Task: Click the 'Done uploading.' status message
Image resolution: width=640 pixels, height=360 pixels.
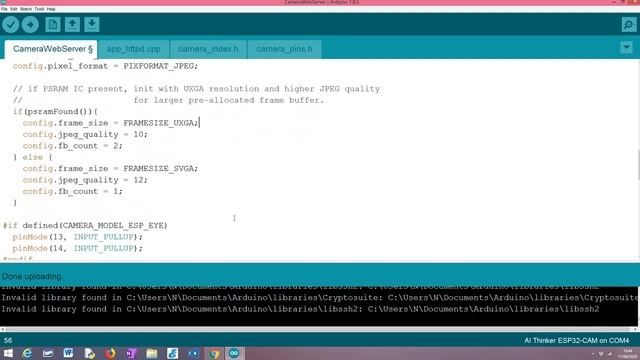Action: click(32, 276)
